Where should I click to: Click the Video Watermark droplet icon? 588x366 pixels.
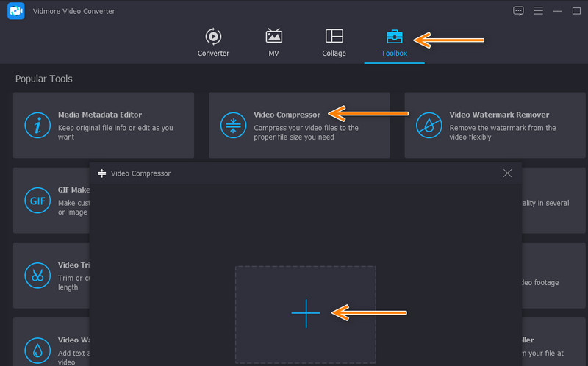click(37, 347)
